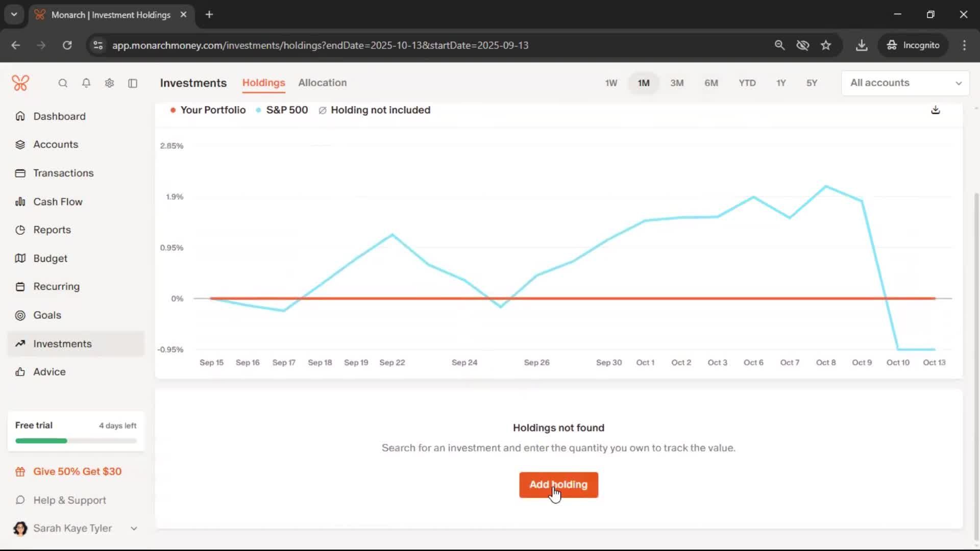Open the settings gear icon
Viewport: 980px width, 551px height.
click(x=109, y=83)
